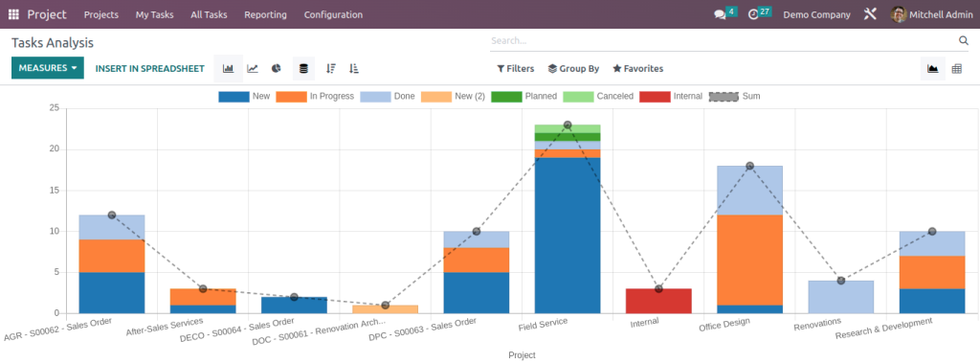Select the graph view icon

tap(932, 68)
